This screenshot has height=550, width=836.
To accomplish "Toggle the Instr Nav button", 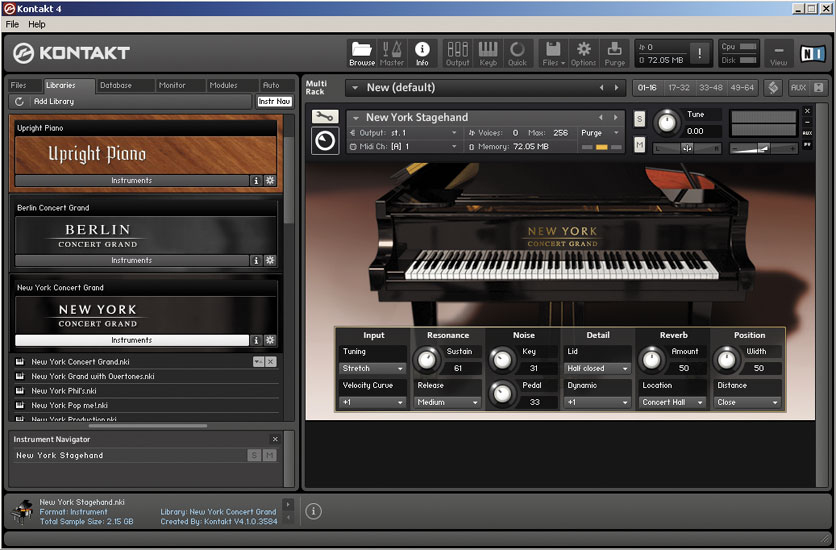I will [x=275, y=101].
